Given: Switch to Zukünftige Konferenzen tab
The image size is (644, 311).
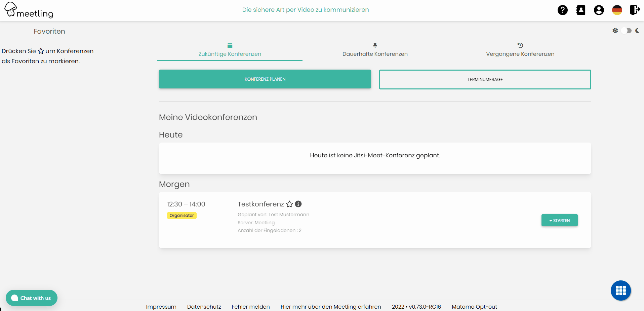Looking at the screenshot, I should click(230, 50).
